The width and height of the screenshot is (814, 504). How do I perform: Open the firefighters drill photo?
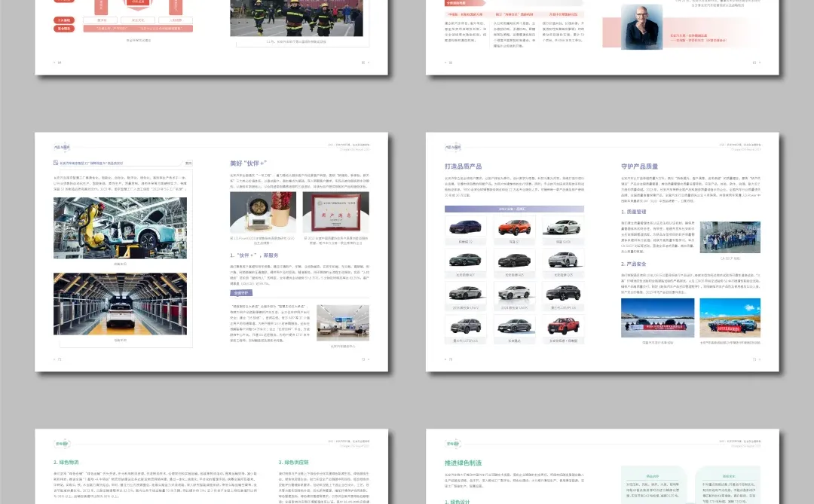click(296, 17)
